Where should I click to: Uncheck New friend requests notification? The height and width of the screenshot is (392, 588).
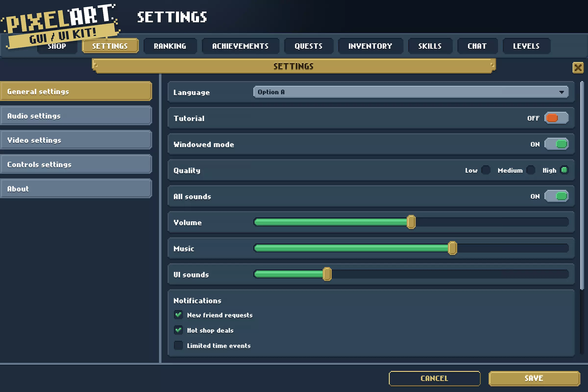tap(178, 315)
